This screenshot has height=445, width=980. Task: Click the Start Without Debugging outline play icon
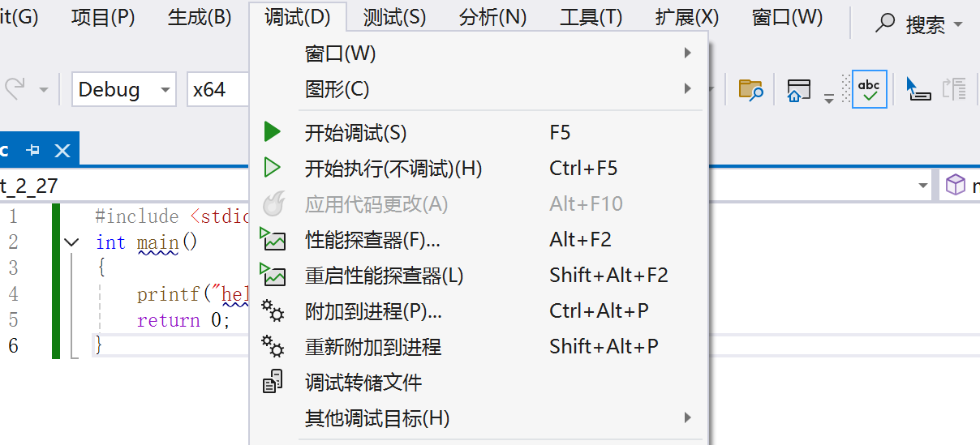coord(273,168)
